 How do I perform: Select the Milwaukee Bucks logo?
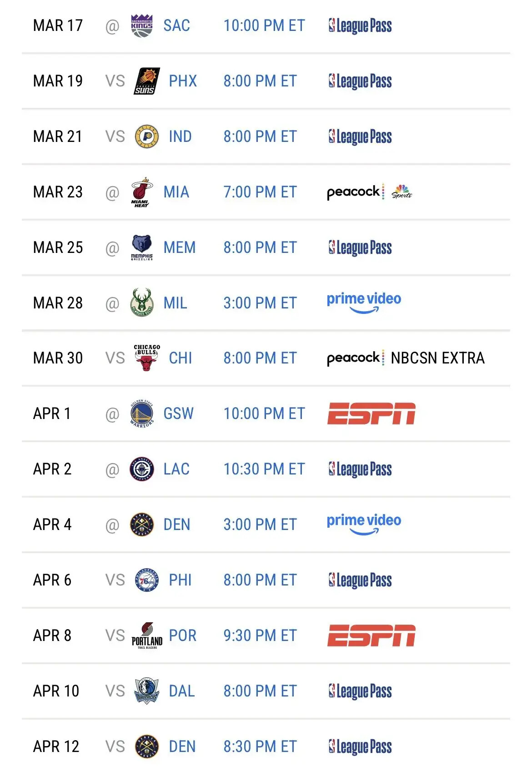pyautogui.click(x=141, y=303)
